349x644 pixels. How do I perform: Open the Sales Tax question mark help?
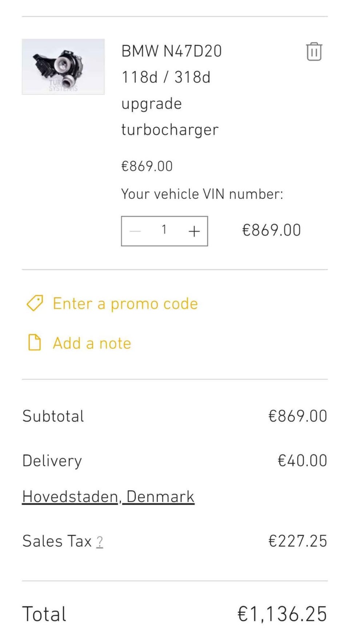tap(100, 542)
